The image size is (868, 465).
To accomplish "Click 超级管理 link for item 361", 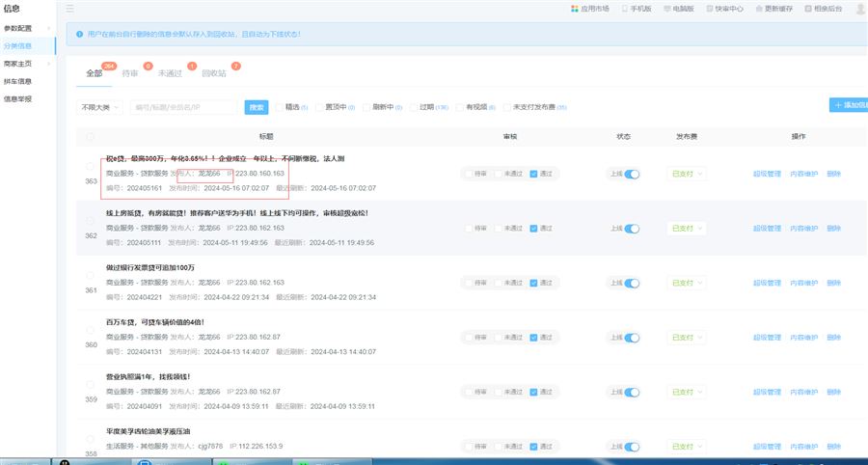I will pos(767,283).
